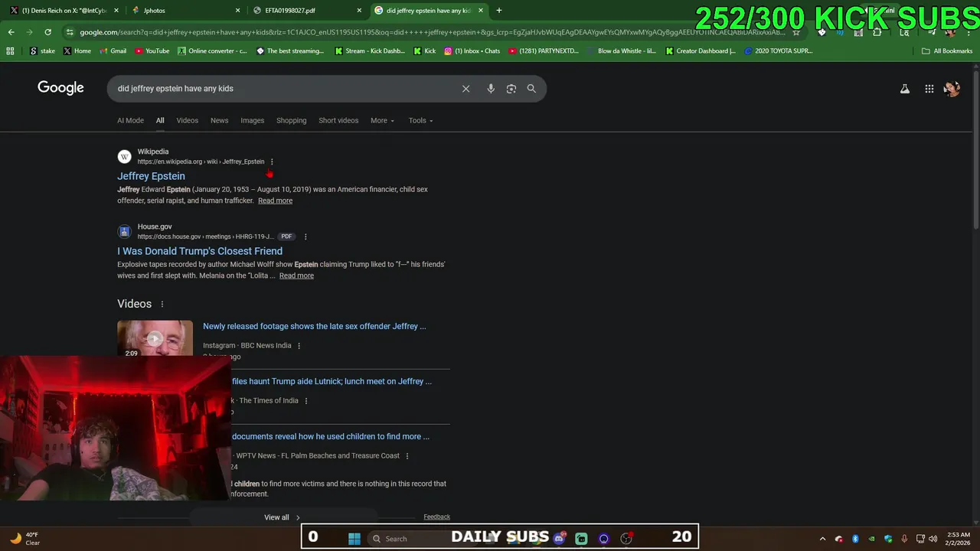The height and width of the screenshot is (551, 980).
Task: Expand View all videos
Action: coord(282,517)
